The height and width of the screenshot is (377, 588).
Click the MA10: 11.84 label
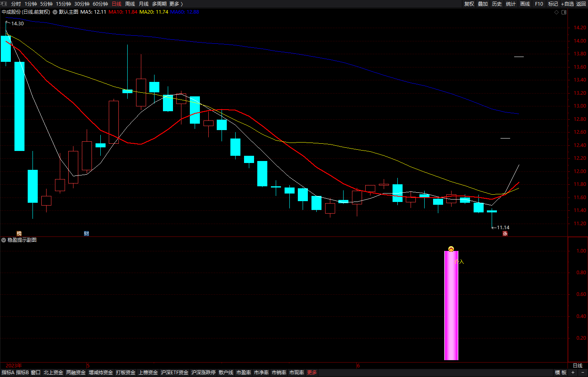coord(123,12)
